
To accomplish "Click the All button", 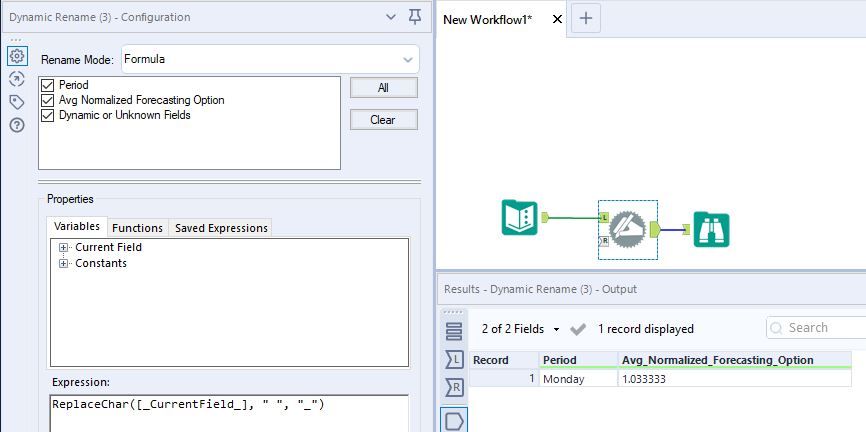I will (x=383, y=88).
